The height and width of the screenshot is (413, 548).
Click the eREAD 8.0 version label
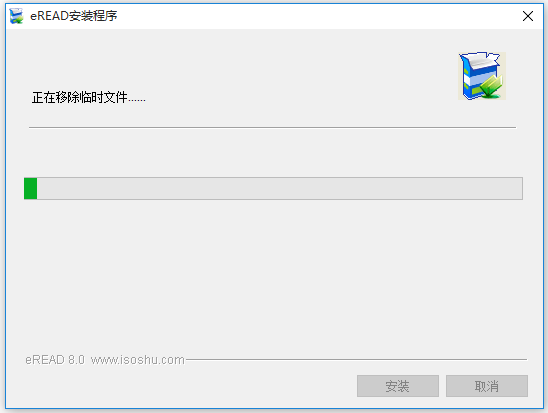point(55,360)
